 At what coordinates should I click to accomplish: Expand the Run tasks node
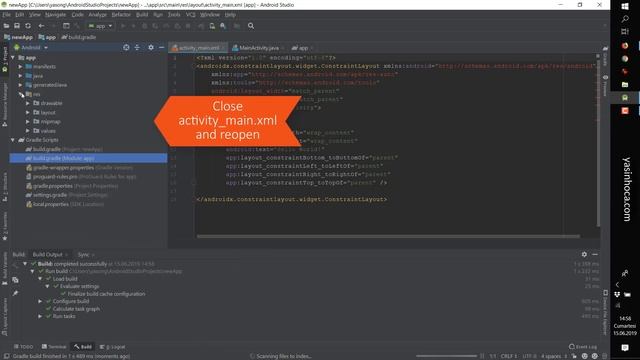tap(40, 316)
